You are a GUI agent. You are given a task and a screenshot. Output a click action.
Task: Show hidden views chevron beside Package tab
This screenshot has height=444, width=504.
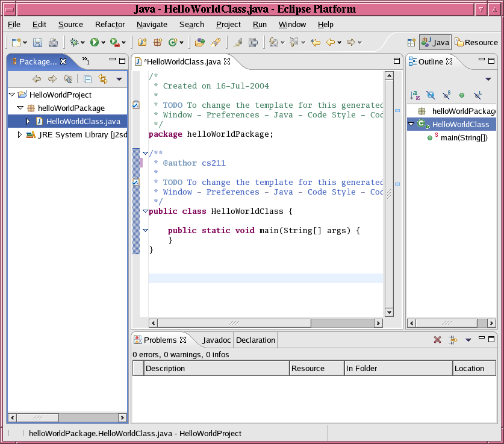coord(86,60)
